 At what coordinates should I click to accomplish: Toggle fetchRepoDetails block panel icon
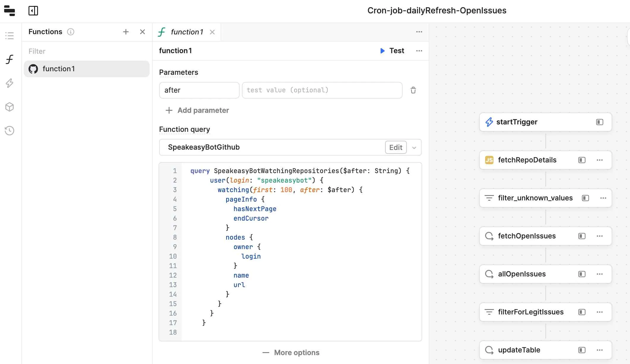(x=582, y=160)
